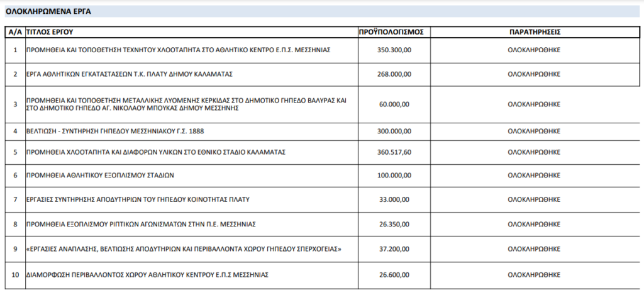Click ΟΛΟΚΛΗΡΩΘΗΚΕ status in row 5
This screenshot has width=644, height=290.
pyautogui.click(x=534, y=152)
